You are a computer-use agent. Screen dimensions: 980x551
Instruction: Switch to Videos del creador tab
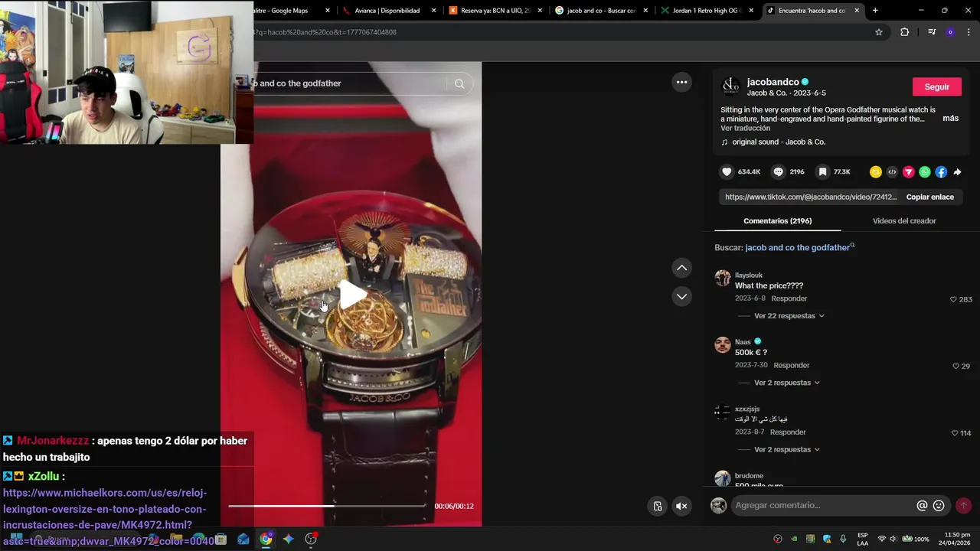(904, 220)
